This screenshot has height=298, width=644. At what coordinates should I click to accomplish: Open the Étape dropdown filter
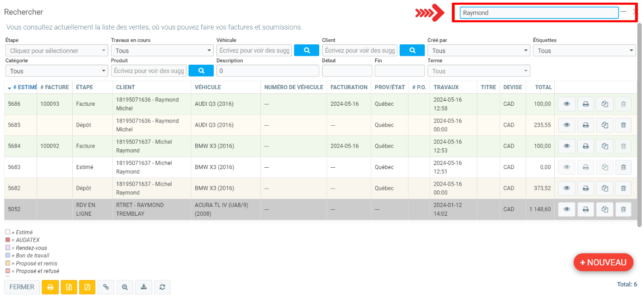click(x=57, y=51)
